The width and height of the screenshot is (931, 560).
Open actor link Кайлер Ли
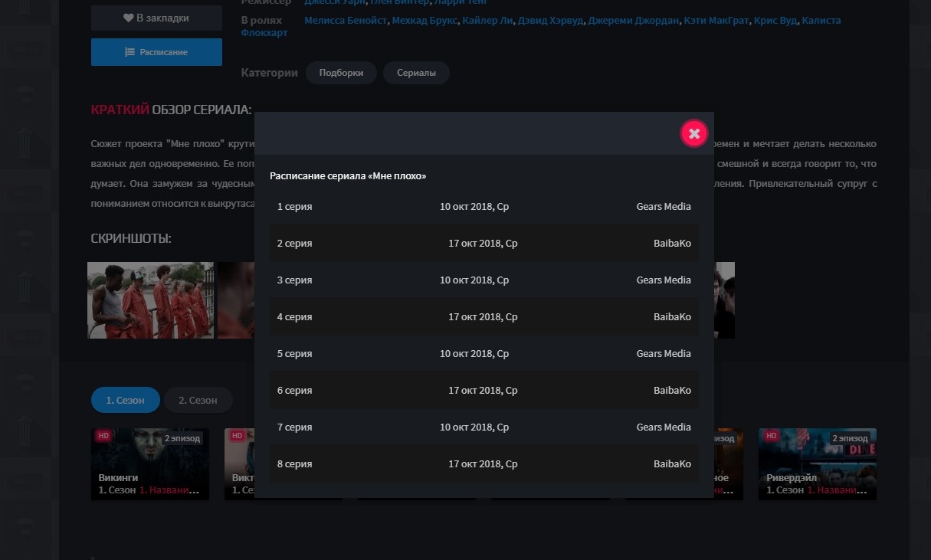click(x=488, y=20)
